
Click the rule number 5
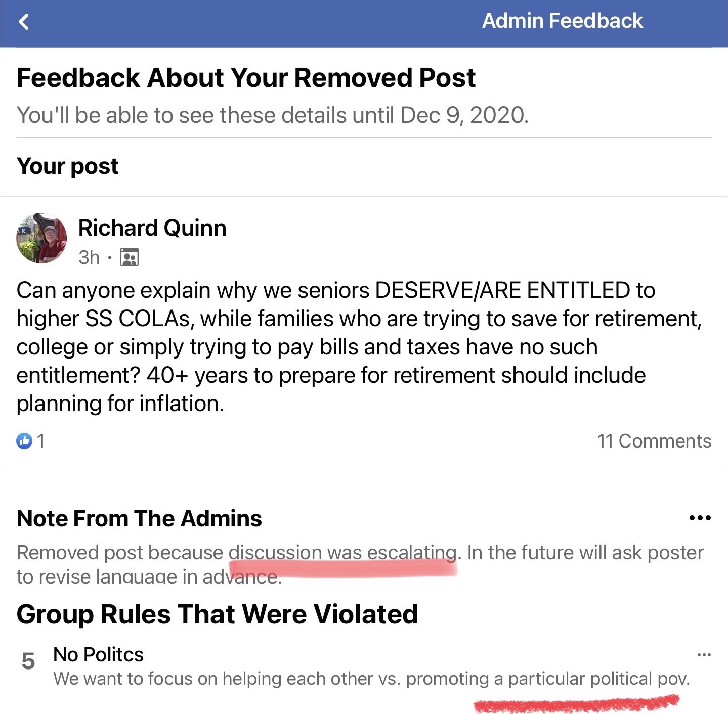(28, 661)
